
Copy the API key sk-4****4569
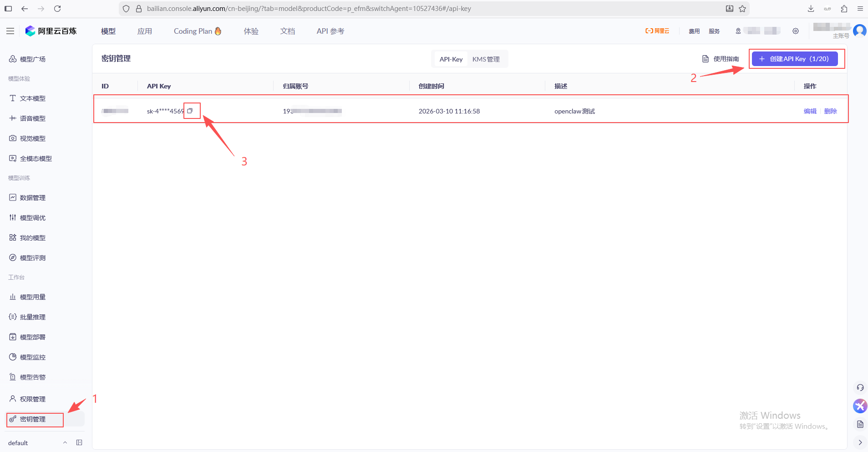190,111
